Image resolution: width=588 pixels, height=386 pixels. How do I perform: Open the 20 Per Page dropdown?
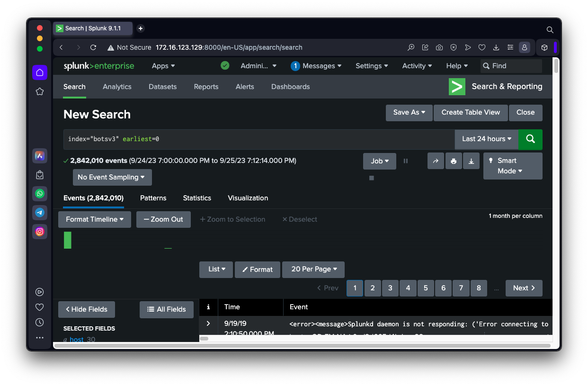[x=313, y=269]
